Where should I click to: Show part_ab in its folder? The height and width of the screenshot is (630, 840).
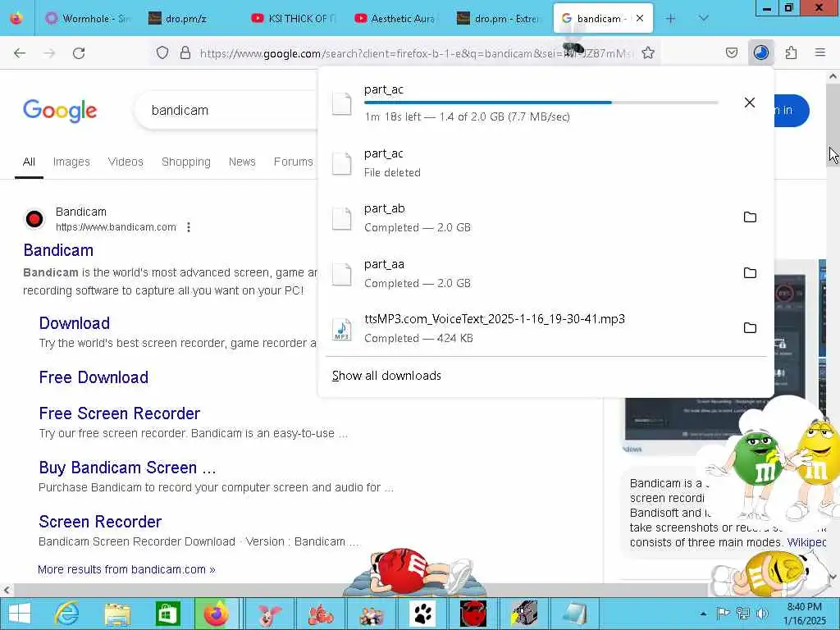pos(750,217)
